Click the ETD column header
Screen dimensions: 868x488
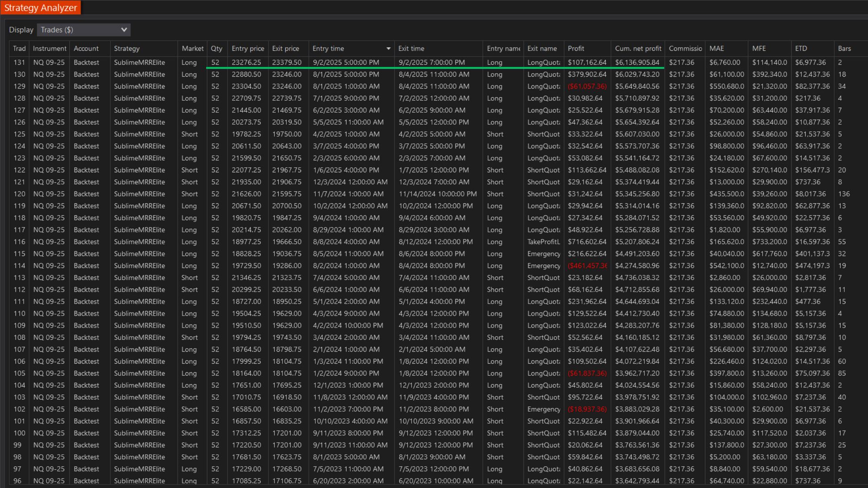point(801,49)
